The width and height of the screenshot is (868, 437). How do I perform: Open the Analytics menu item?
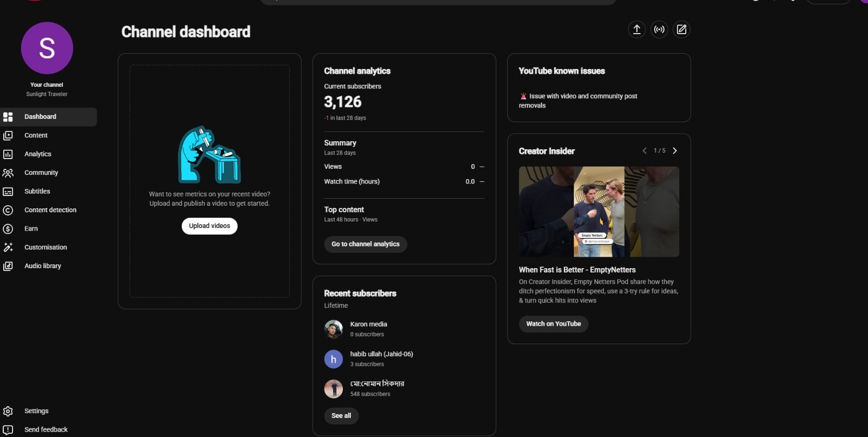pos(48,154)
